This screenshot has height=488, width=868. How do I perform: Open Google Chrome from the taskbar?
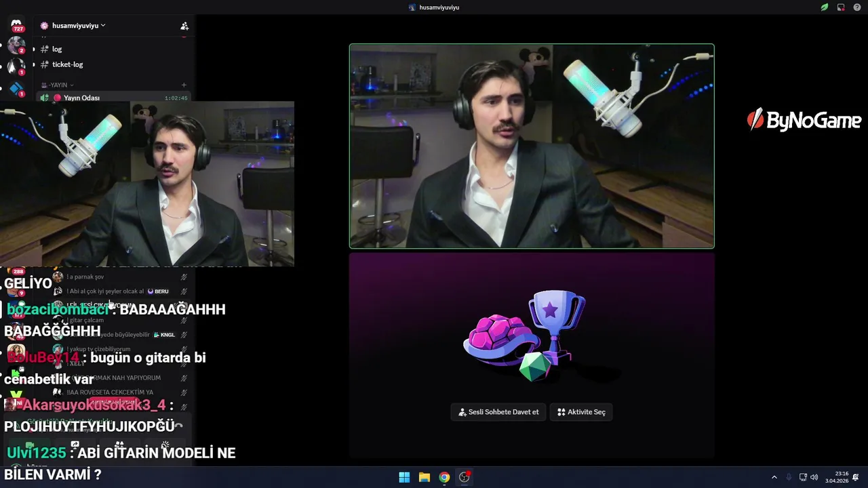coord(444,477)
